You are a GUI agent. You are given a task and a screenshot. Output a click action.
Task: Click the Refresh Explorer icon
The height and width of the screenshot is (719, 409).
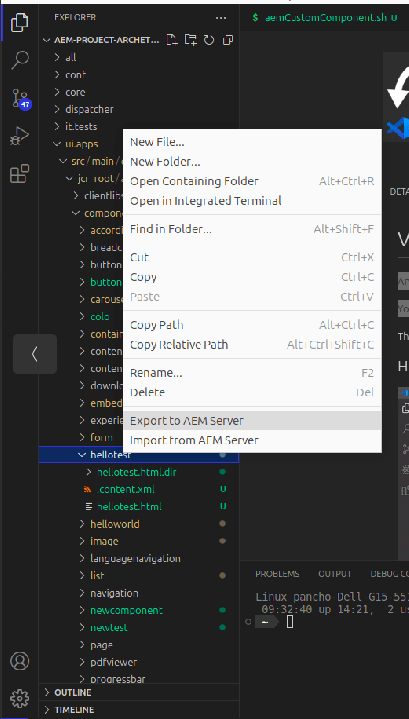point(209,40)
